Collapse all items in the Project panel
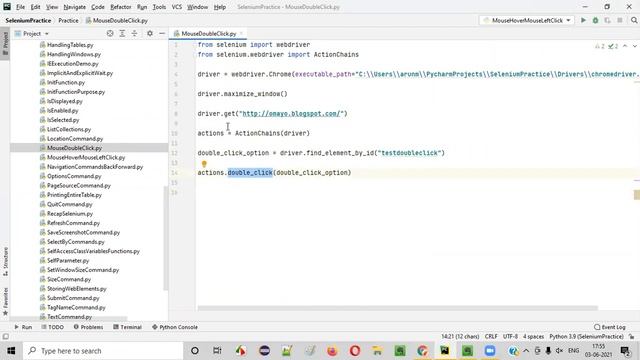Viewport: 640px width, 360px height. point(134,33)
